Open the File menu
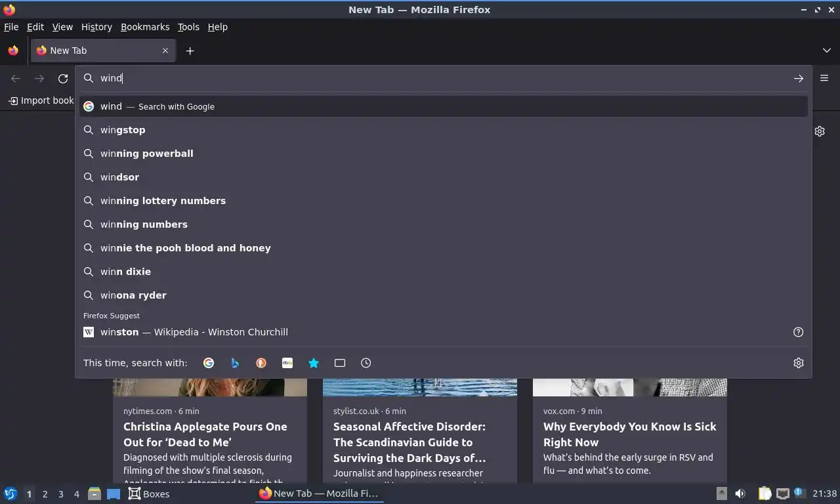 [11, 27]
